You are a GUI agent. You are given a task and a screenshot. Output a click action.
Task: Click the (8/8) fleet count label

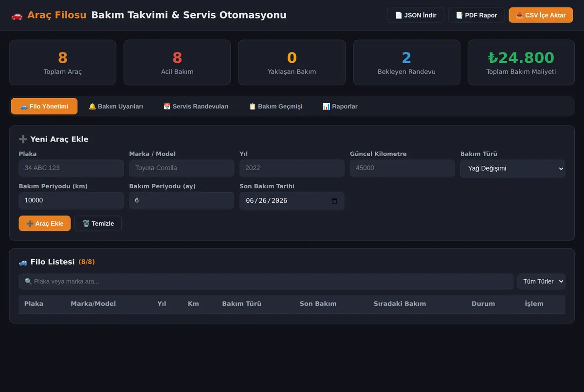coord(87,262)
